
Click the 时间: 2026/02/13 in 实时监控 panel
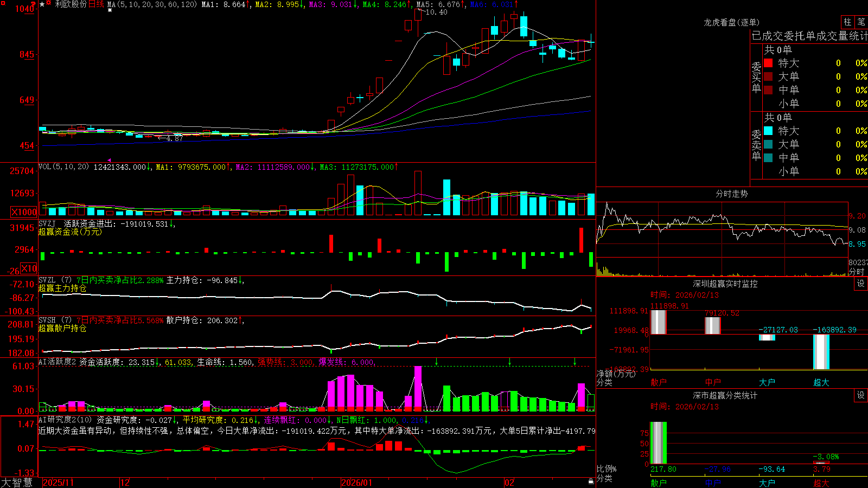coord(685,295)
